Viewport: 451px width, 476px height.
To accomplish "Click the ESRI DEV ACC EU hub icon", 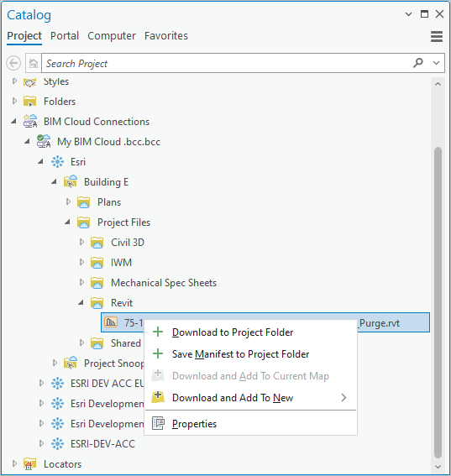I will coord(57,384).
